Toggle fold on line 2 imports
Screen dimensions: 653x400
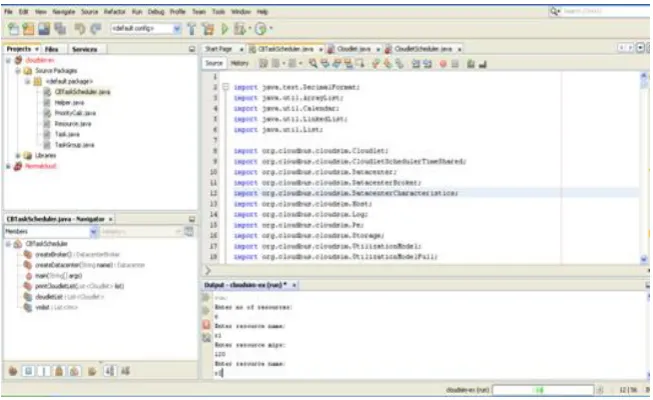(225, 87)
